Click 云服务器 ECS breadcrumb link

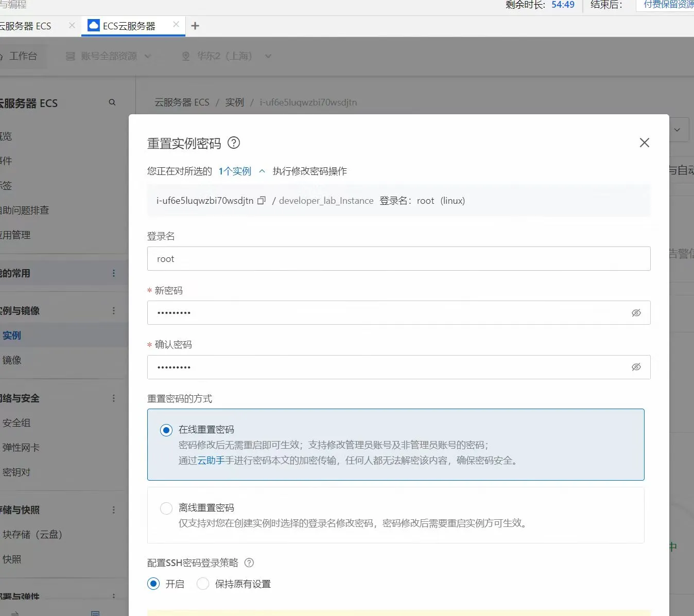(182, 102)
